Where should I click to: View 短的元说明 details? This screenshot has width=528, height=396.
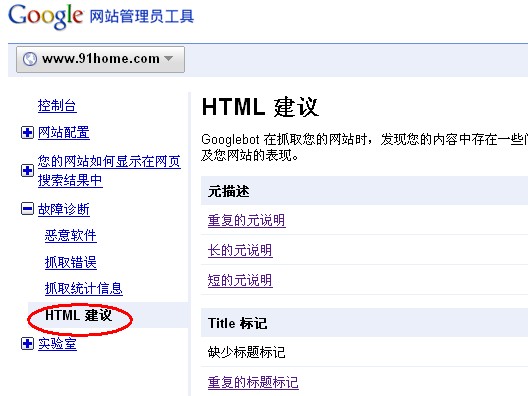point(240,280)
